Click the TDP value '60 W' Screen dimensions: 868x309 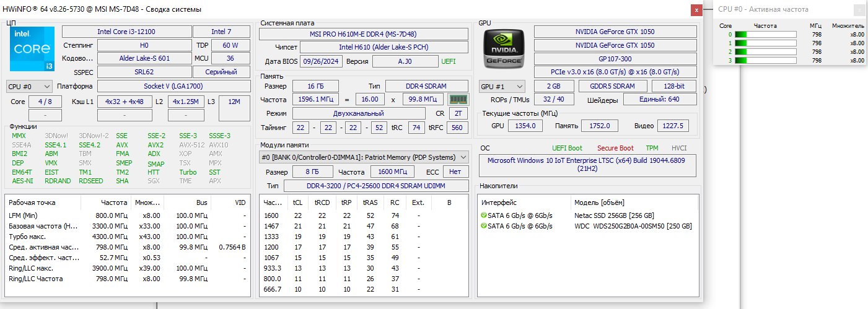coord(230,45)
